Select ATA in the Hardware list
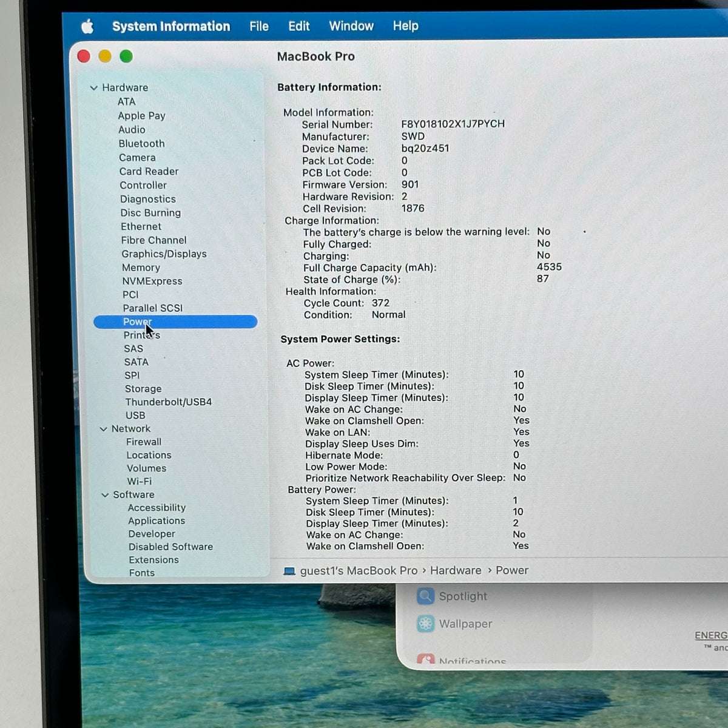 pyautogui.click(x=126, y=102)
